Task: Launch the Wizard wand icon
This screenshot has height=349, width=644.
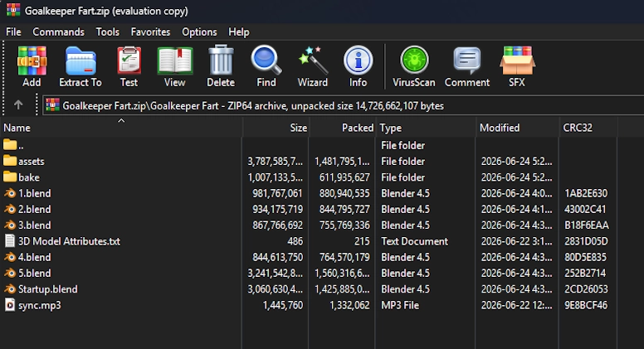Action: coord(313,66)
